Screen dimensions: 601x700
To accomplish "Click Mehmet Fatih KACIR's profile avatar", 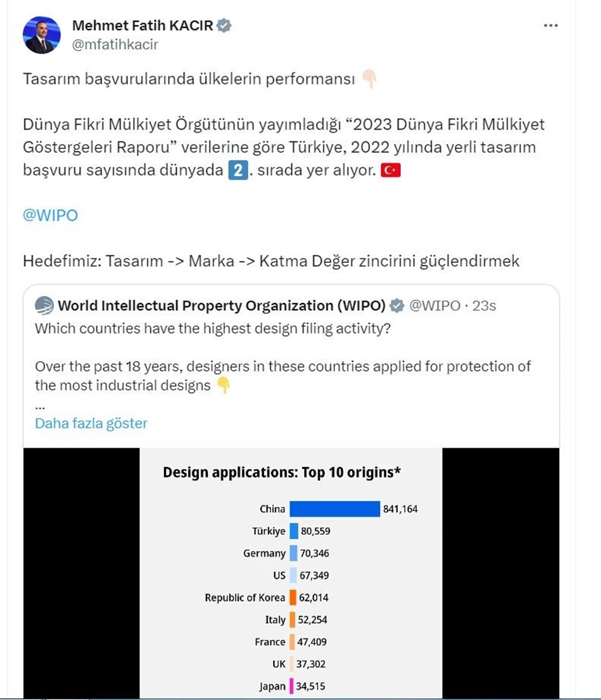I will click(42, 35).
